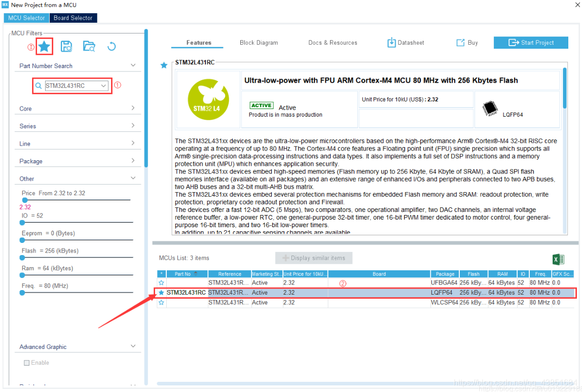This screenshot has height=392, width=582.
Task: Switch to the MCU Selector tab
Action: [x=26, y=18]
